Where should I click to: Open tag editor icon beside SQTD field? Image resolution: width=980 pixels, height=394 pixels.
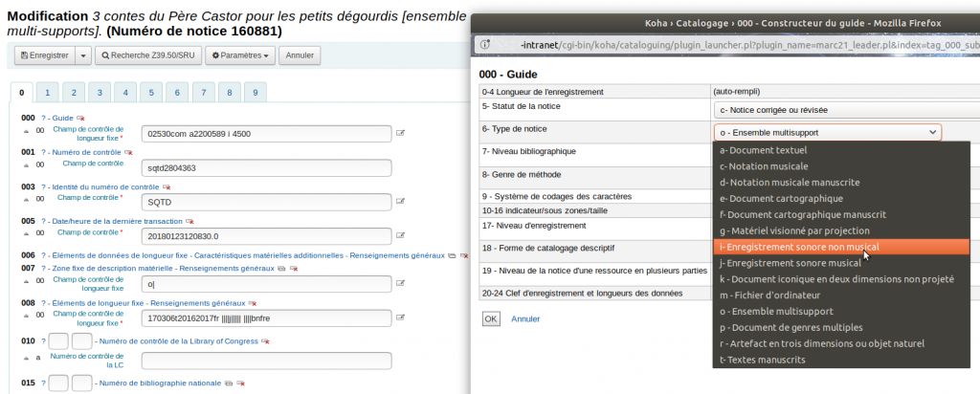(x=401, y=201)
